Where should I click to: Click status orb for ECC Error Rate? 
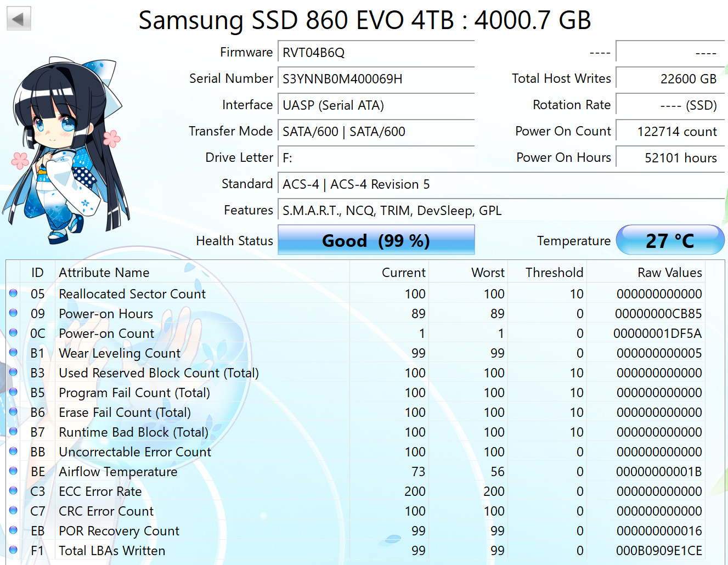(x=13, y=491)
